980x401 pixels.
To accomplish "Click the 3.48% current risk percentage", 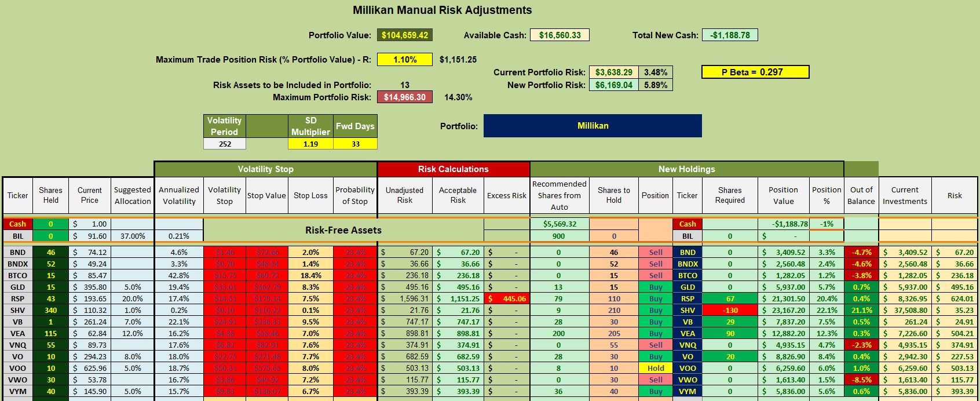I will click(x=656, y=72).
